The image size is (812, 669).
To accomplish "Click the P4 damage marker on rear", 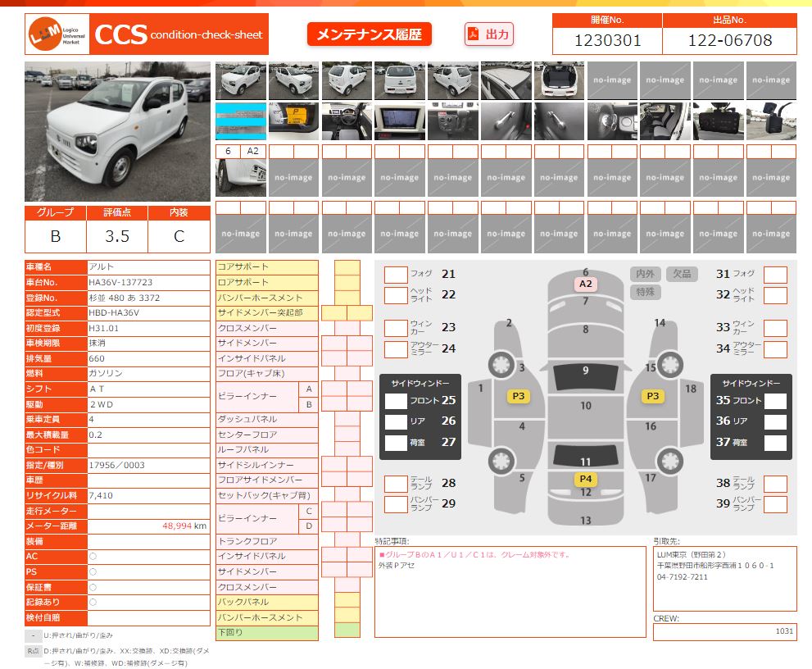I will 585,479.
